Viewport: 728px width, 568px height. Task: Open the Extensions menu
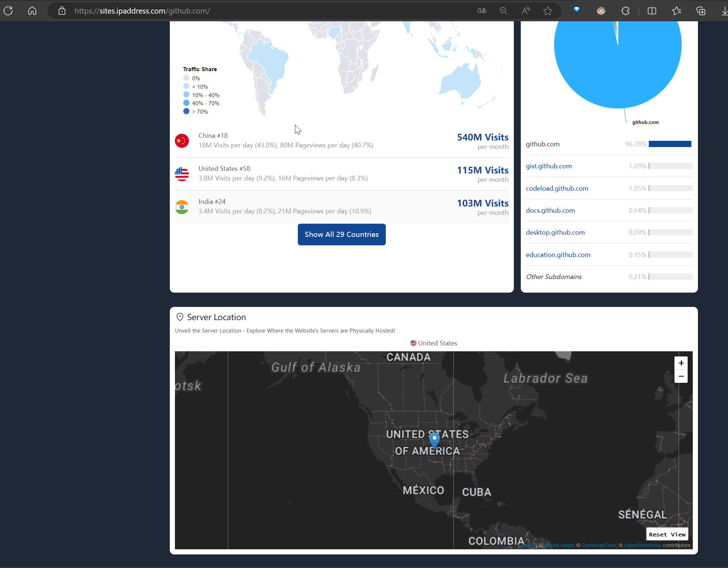(625, 11)
